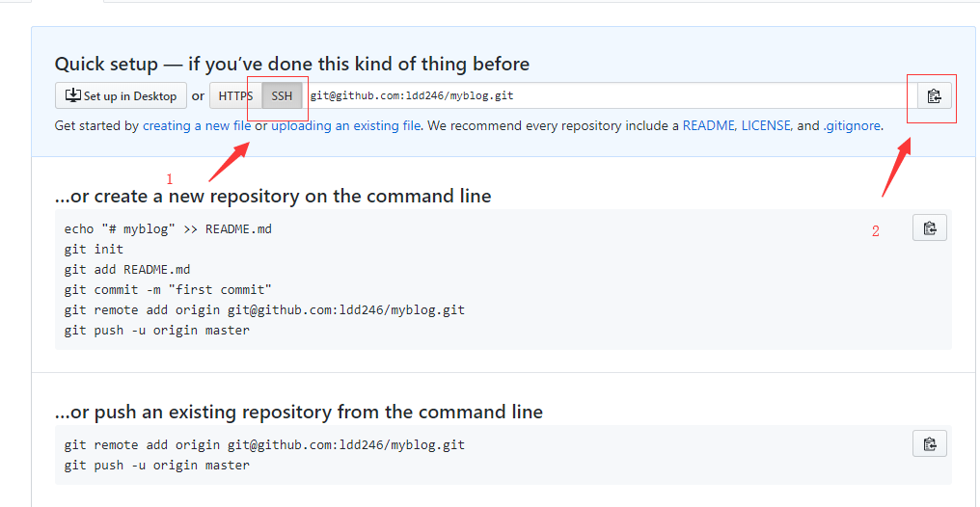Copy the create new repository commands

point(930,227)
